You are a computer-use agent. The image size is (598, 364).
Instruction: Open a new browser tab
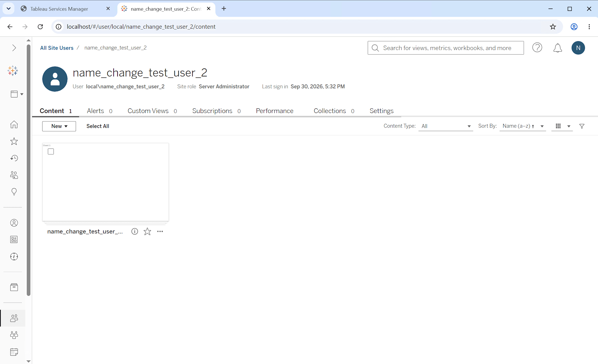click(224, 9)
